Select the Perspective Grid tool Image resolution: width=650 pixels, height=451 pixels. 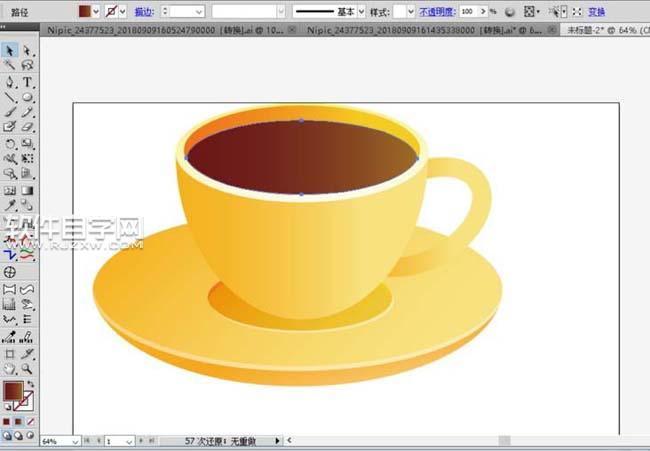click(x=27, y=174)
